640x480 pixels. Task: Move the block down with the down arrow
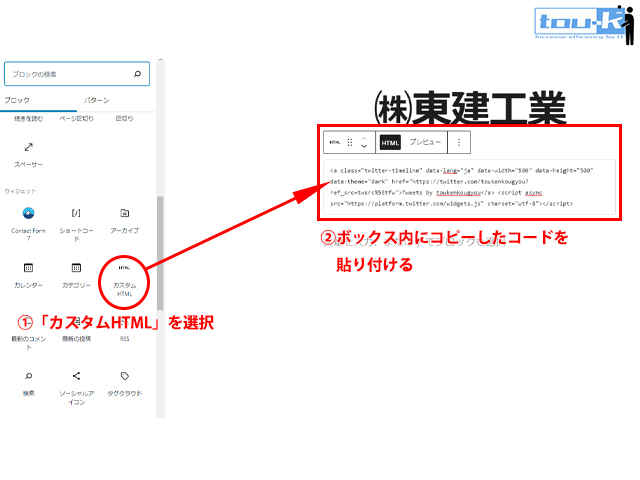pyautogui.click(x=364, y=146)
